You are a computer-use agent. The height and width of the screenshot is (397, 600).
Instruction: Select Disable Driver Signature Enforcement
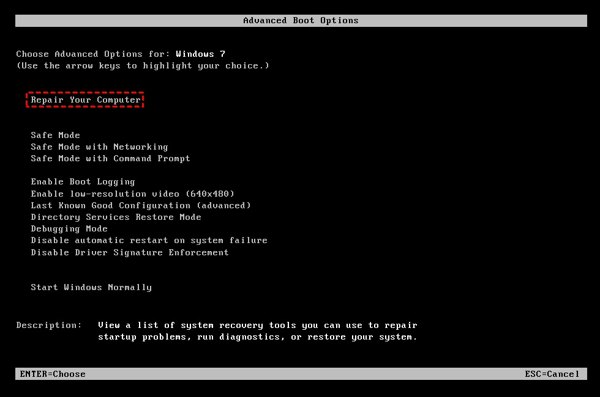coord(130,253)
